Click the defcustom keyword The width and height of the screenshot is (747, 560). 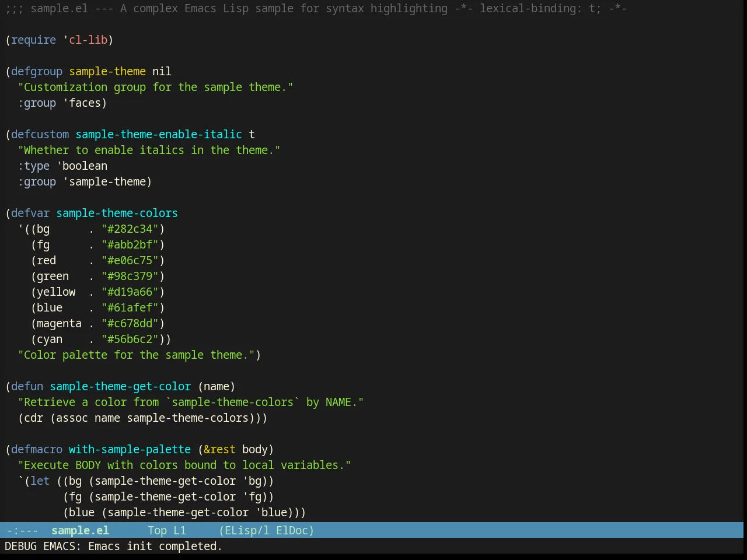click(40, 134)
